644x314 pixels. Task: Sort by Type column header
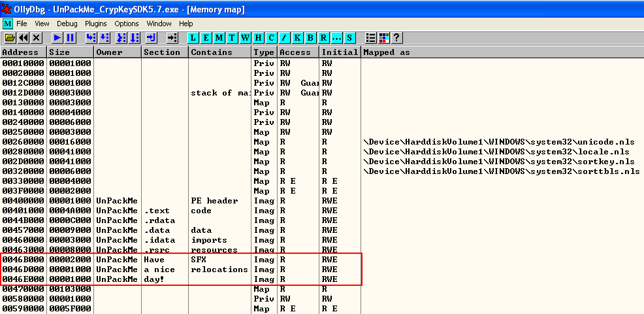265,52
